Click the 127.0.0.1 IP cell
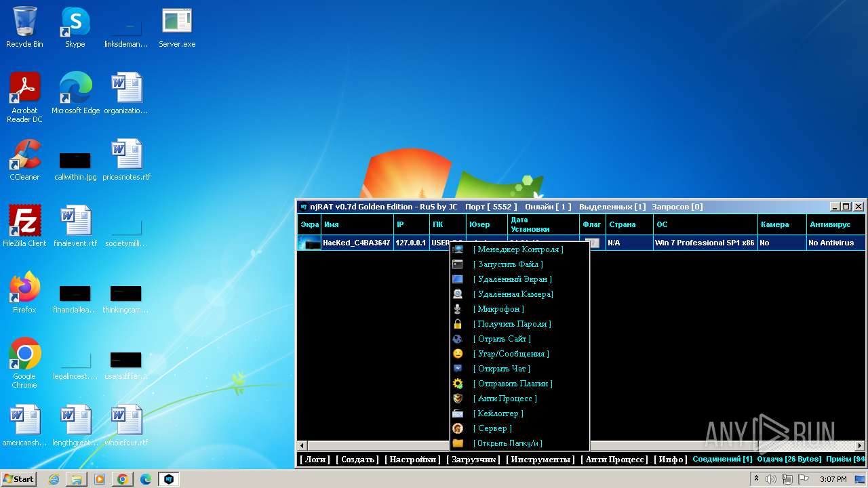Screen dimensions: 868x488 [411, 243]
